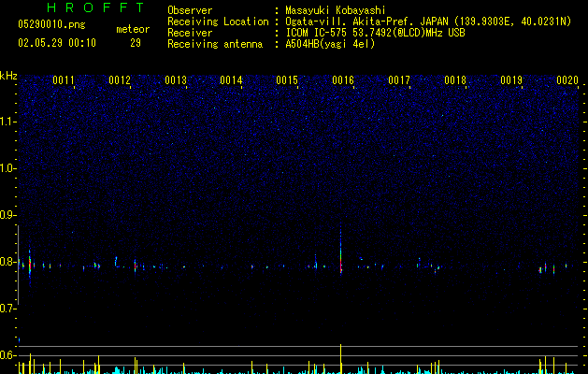Click the 0.9 kHz frequency label
Viewport: 588px width, 374px height.
7,215
